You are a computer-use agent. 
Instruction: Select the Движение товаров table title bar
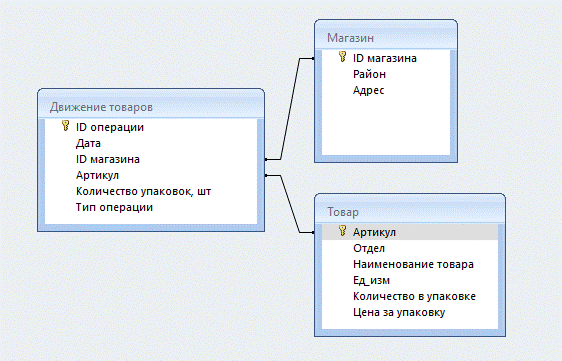click(x=151, y=104)
